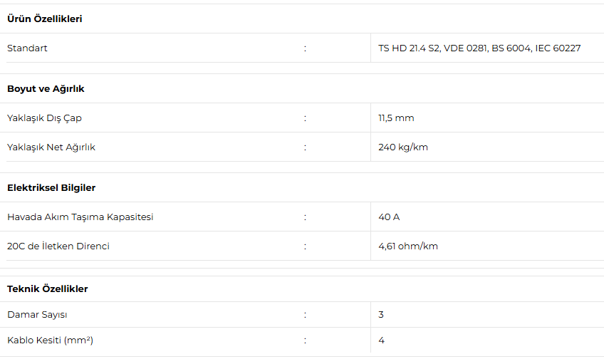Click the colon separator in the Damar Sayısı row
This screenshot has width=604, height=364.
(305, 315)
